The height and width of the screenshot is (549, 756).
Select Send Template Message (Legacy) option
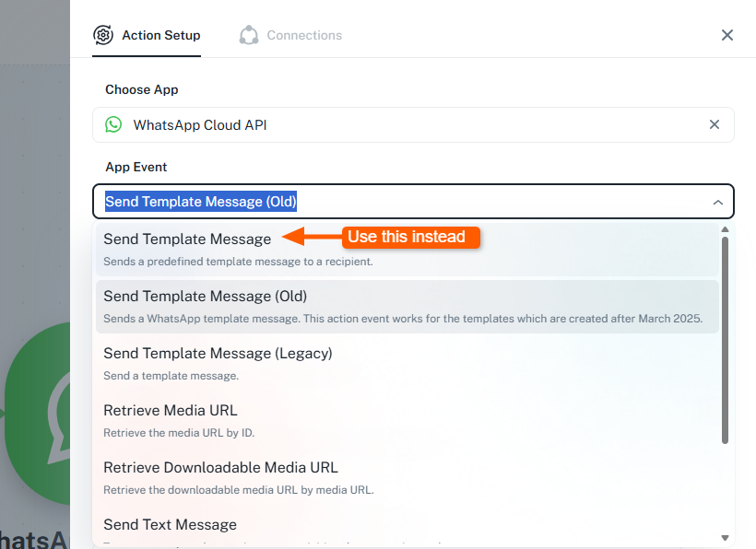click(407, 364)
